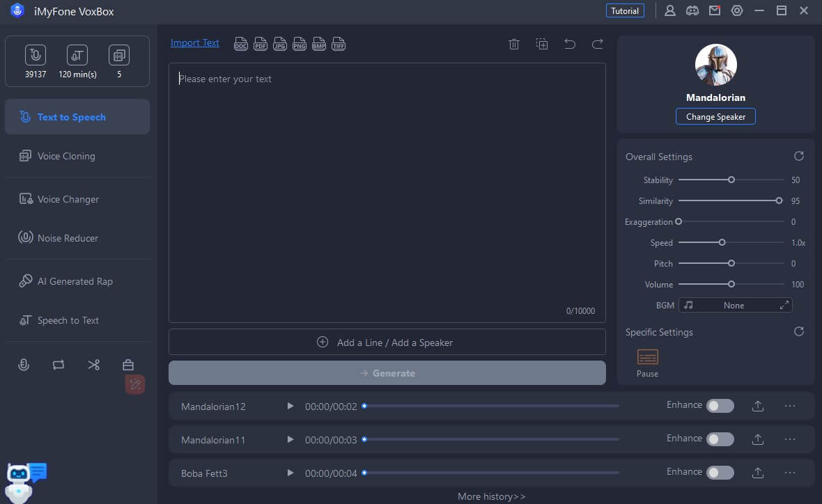
Task: Toggle Enhance for Mandalorian11
Action: pyautogui.click(x=720, y=439)
